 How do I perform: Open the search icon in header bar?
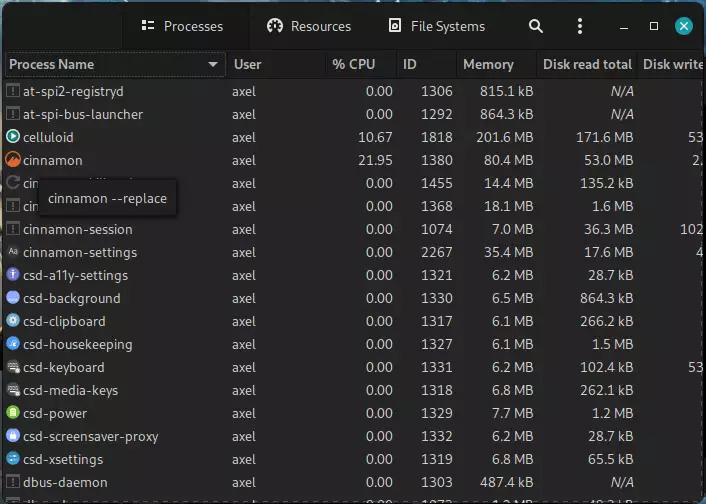535,26
